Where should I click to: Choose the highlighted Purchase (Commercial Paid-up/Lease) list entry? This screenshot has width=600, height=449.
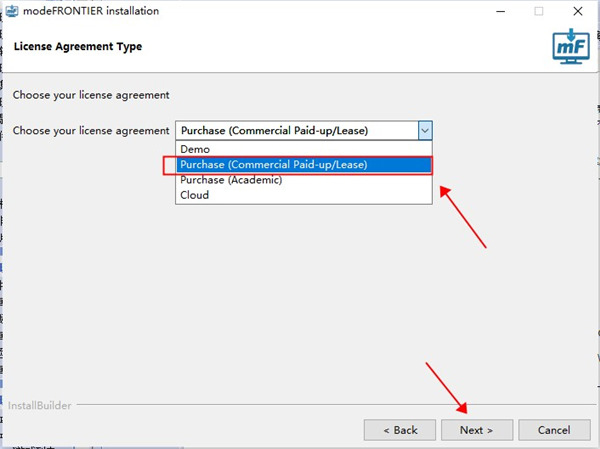pos(304,165)
